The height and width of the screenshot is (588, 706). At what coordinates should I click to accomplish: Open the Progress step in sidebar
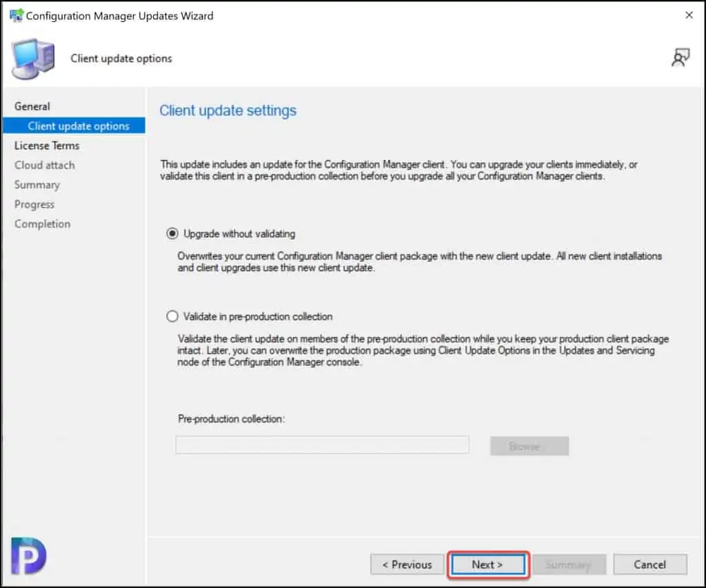tap(34, 205)
